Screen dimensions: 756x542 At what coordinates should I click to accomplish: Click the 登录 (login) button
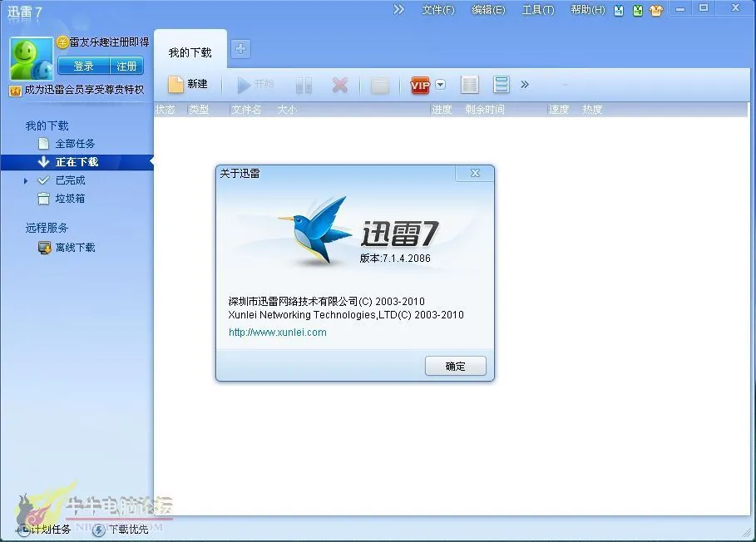(86, 66)
